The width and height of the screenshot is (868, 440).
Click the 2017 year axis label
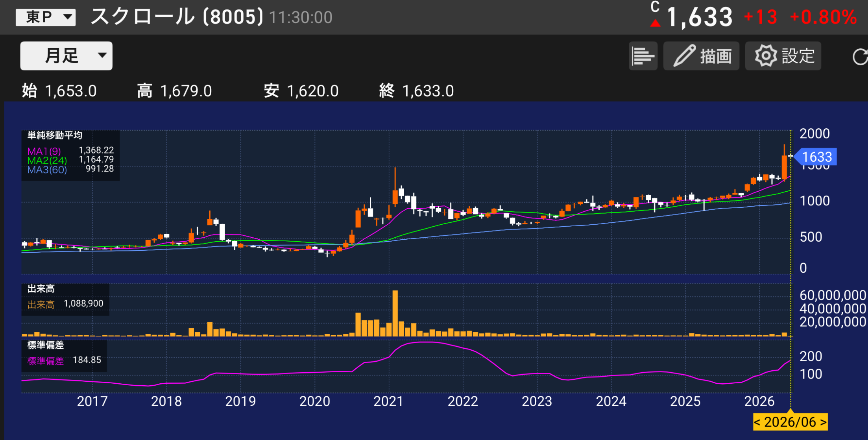click(x=92, y=401)
